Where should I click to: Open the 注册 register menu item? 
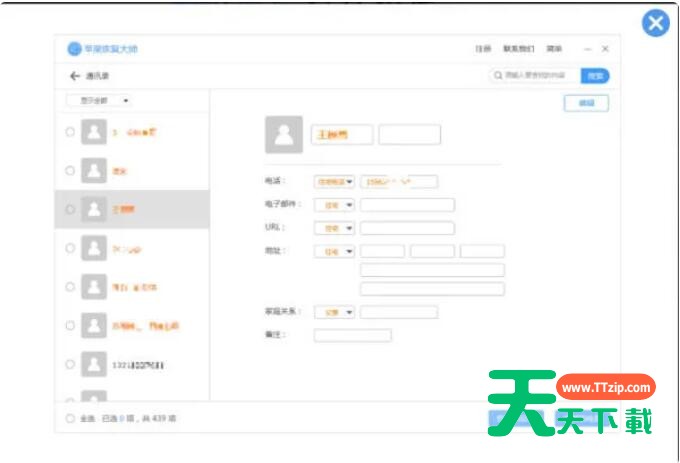point(483,49)
